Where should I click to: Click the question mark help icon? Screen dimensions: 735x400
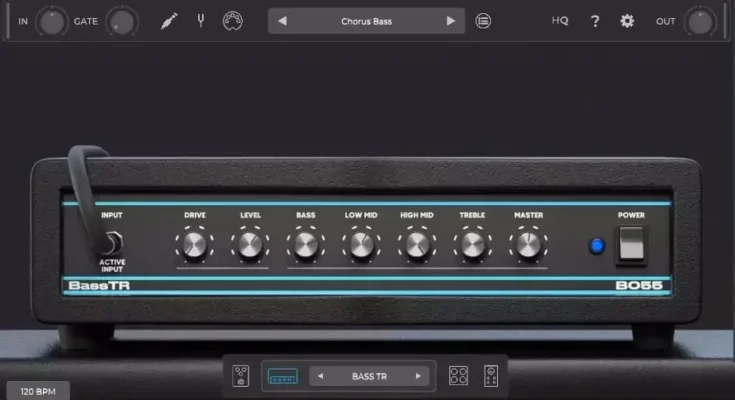coord(595,21)
